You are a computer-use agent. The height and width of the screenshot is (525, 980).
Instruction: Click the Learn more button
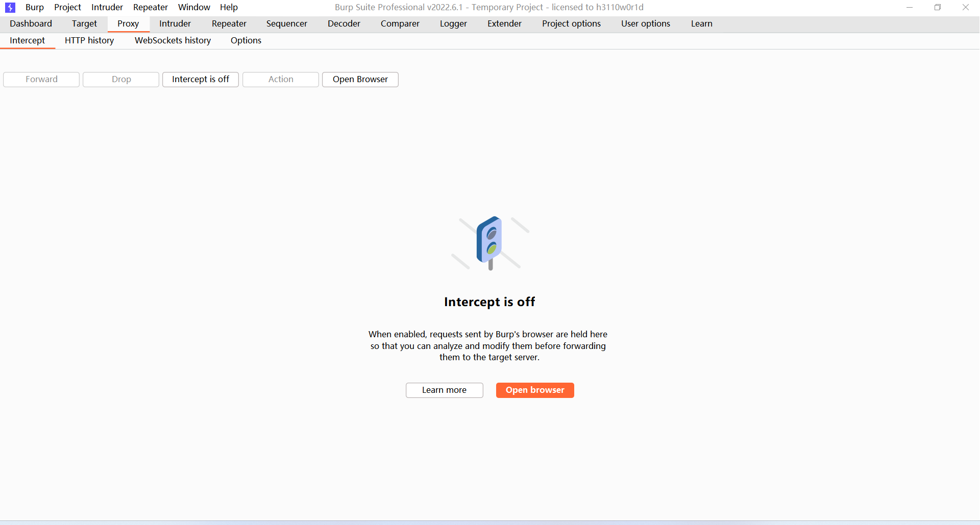(x=444, y=390)
